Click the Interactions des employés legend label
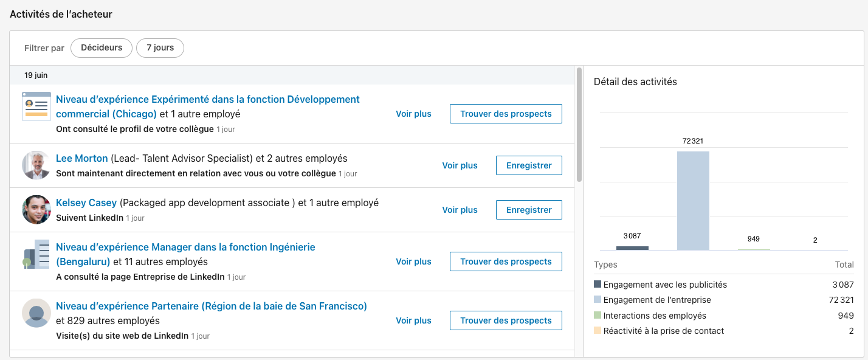This screenshot has height=360, width=868. (655, 315)
